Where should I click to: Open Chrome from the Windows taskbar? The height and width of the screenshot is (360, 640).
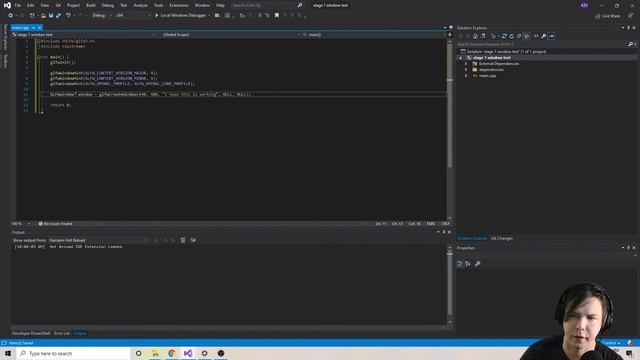[x=171, y=353]
